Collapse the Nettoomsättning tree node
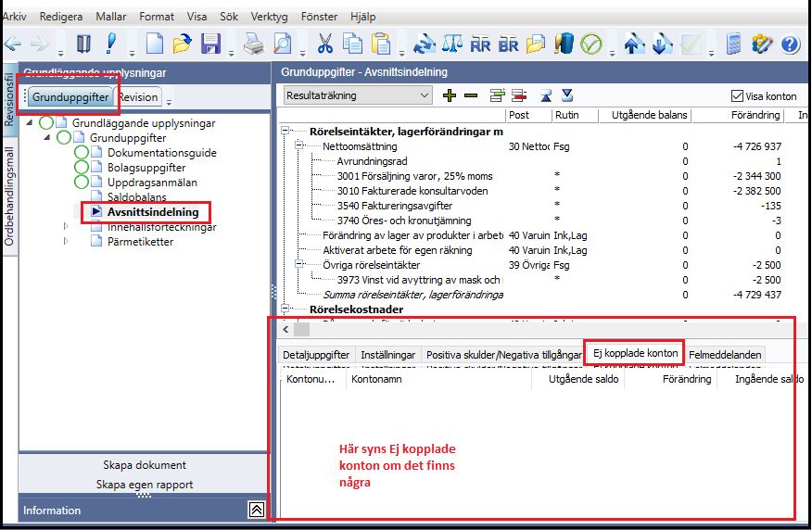Screen dimensions: 812x530 [298, 145]
